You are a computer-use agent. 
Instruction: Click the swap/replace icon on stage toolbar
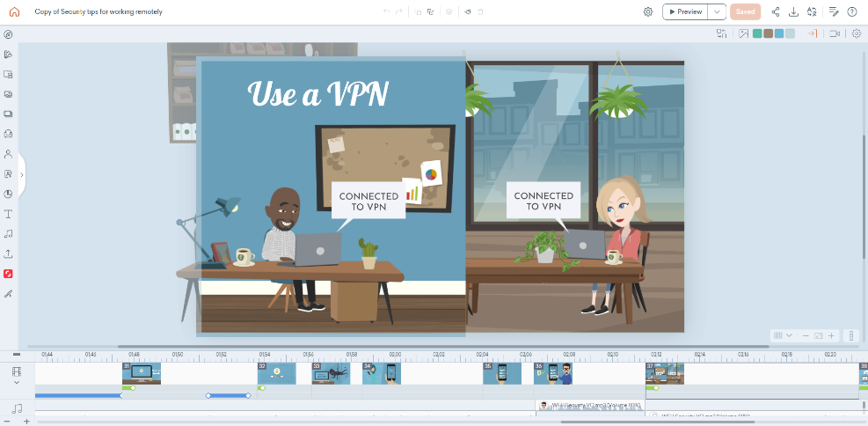coord(721,33)
